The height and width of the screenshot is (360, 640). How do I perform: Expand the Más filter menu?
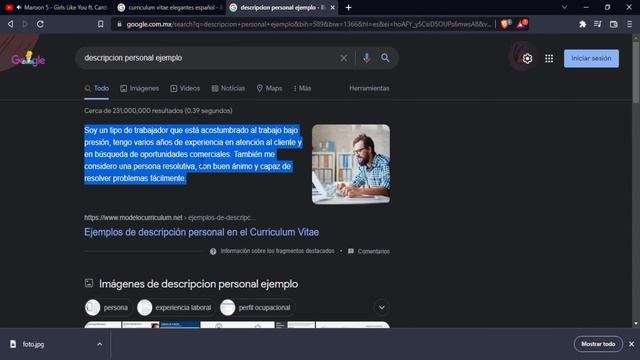302,88
